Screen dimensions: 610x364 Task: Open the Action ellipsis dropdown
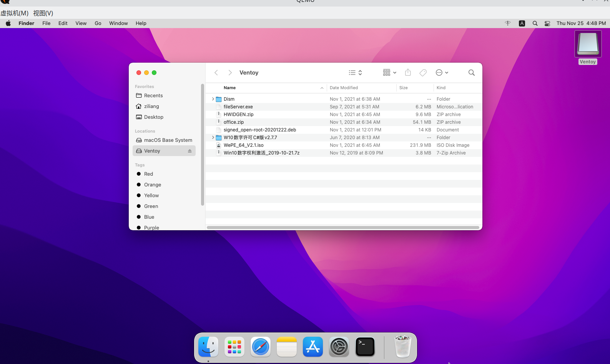(x=442, y=73)
